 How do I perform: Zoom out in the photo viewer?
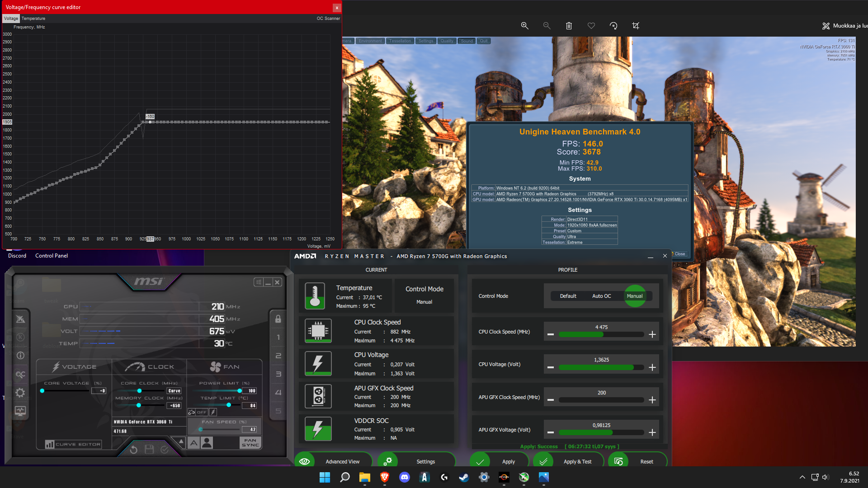[547, 26]
